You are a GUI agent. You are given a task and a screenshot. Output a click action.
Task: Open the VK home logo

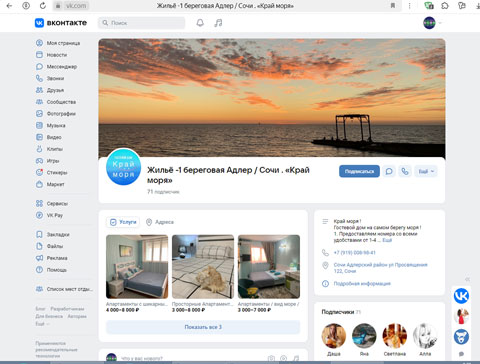(x=61, y=23)
